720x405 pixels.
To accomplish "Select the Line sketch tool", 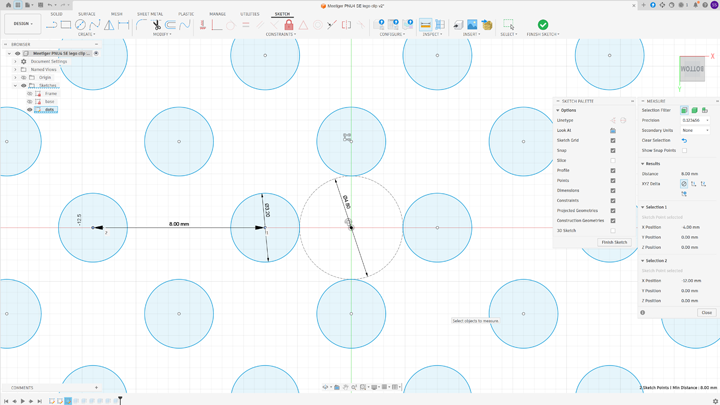I will 51,25.
